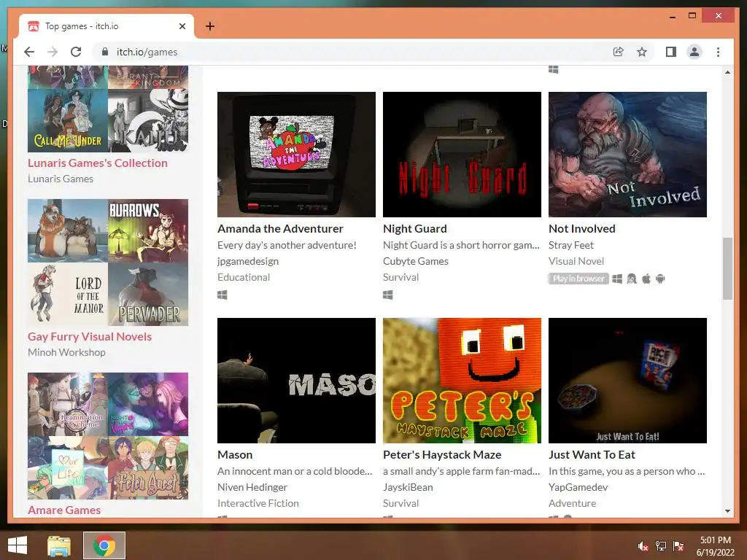Click the Mason cover image
Screen dimensions: 747x560
pos(296,381)
